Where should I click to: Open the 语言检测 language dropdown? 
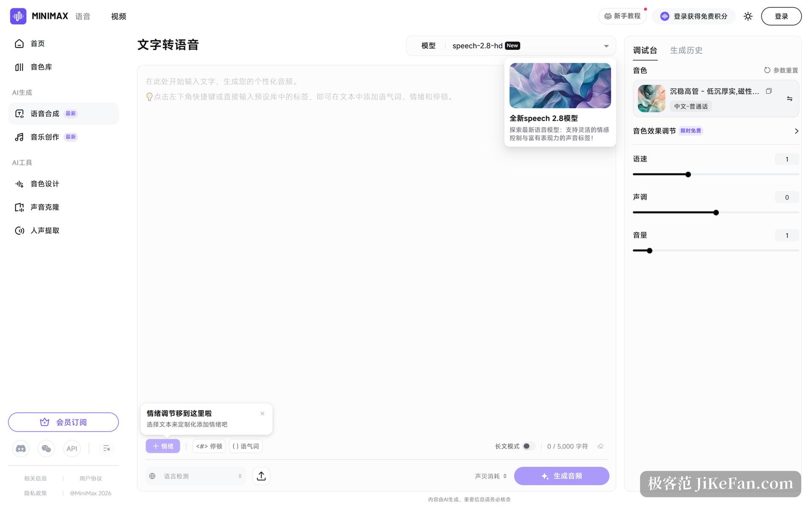point(196,476)
